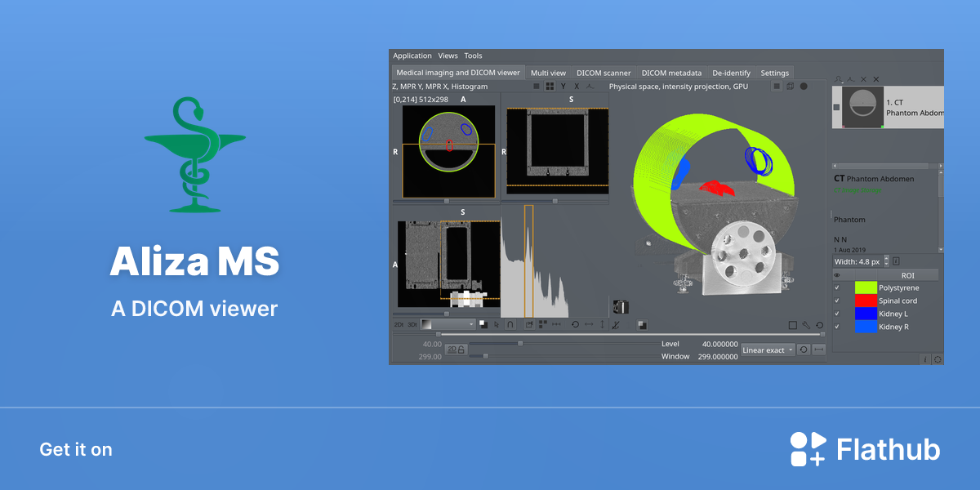Viewport: 980px width, 490px height.
Task: Click the double-arrow range icon after reset
Action: point(819,350)
